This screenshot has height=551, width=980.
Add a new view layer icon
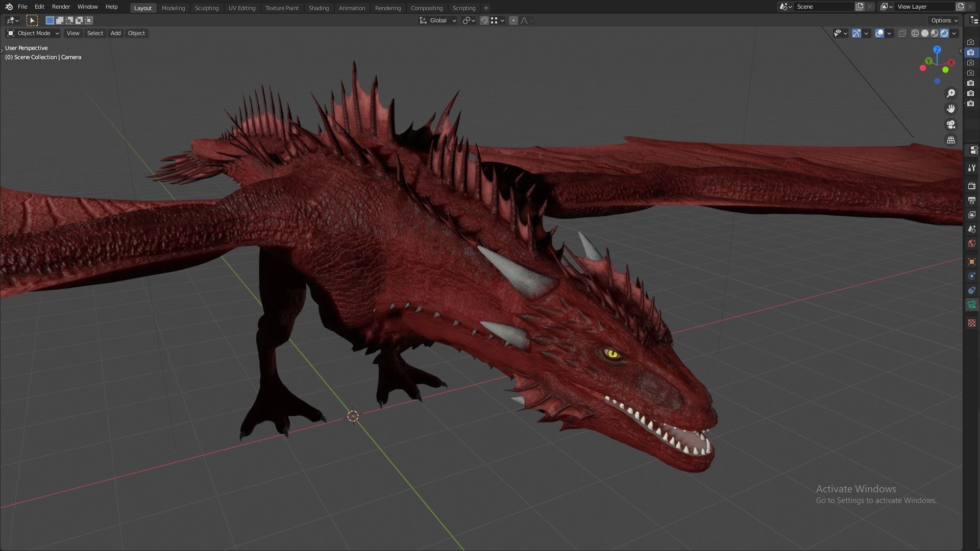tap(960, 7)
